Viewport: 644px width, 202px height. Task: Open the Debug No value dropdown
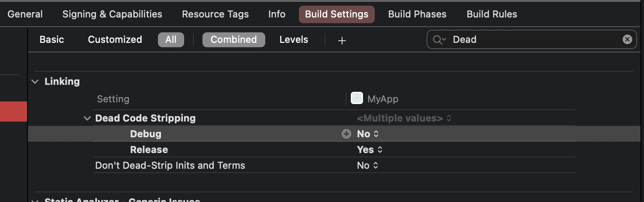[x=368, y=134]
